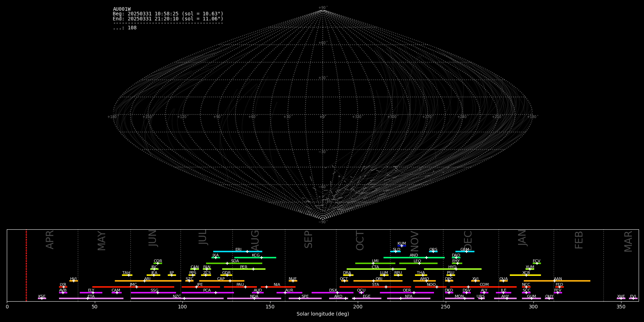Select the ORS shower cyan bar
The width and height of the screenshot is (644, 322).
click(433, 252)
